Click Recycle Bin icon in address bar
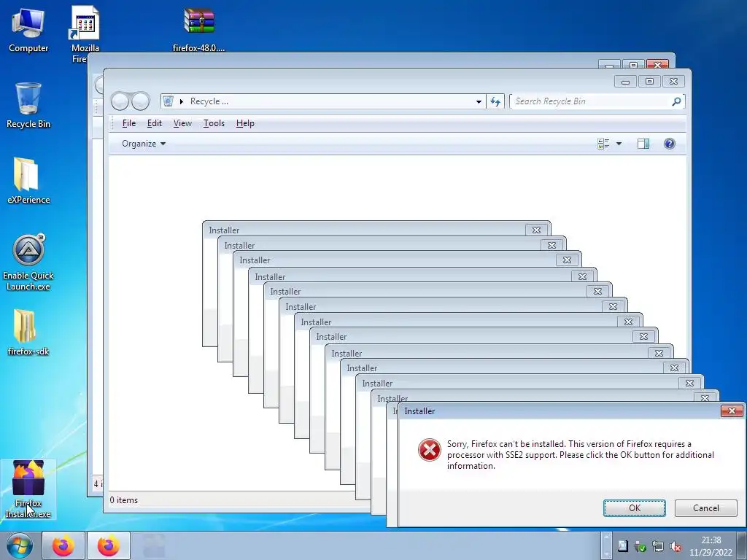Image resolution: width=747 pixels, height=560 pixels. tap(169, 101)
